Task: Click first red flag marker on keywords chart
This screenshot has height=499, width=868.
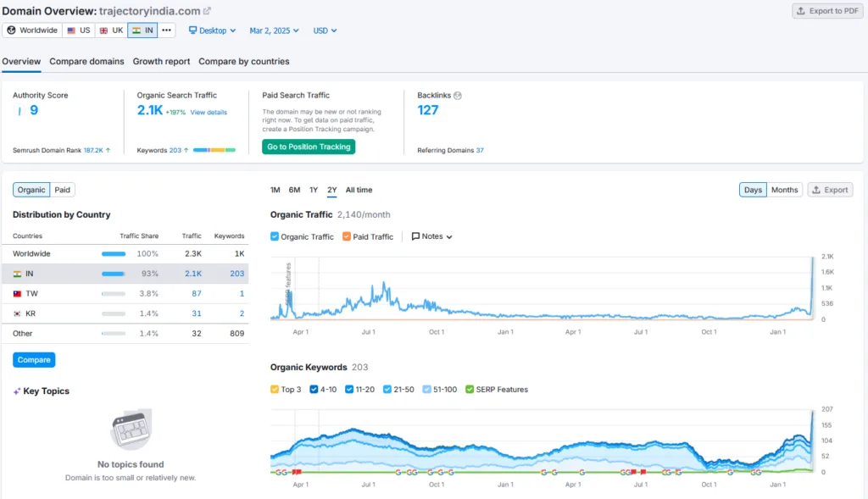Action: point(297,472)
